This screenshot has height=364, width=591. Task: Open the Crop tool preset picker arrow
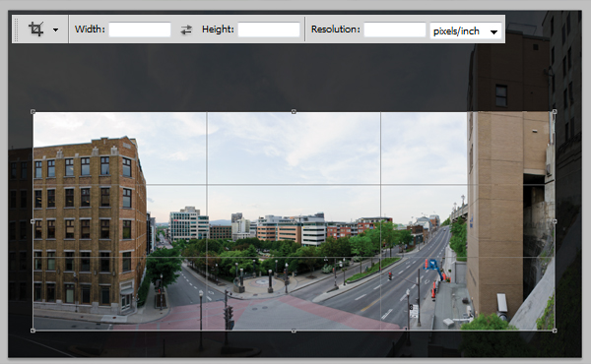(56, 30)
